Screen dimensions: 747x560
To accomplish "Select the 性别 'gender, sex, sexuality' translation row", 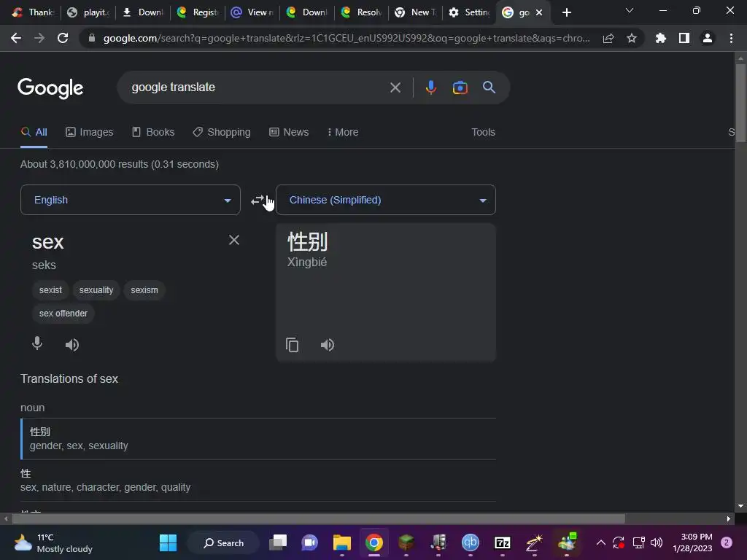I will (258, 438).
